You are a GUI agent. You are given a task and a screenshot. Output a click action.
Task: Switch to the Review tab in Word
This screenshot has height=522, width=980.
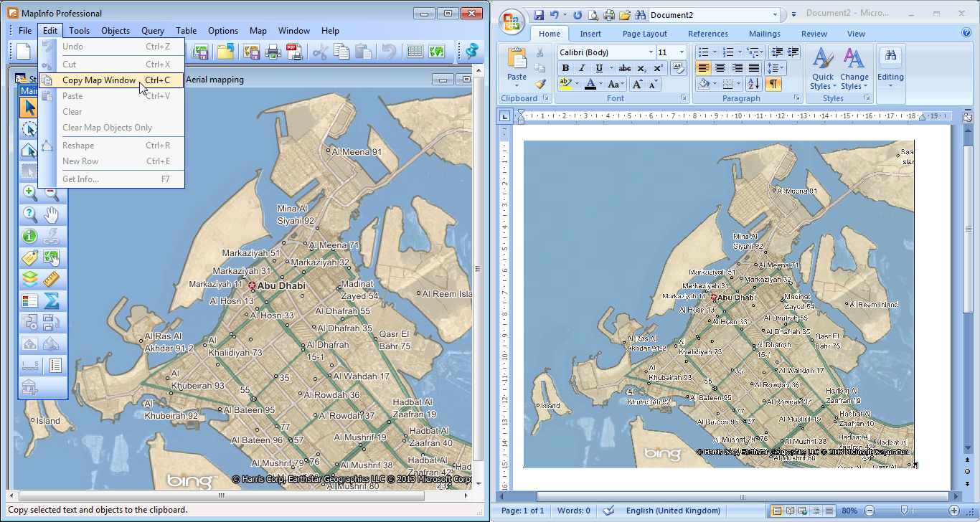pyautogui.click(x=814, y=34)
